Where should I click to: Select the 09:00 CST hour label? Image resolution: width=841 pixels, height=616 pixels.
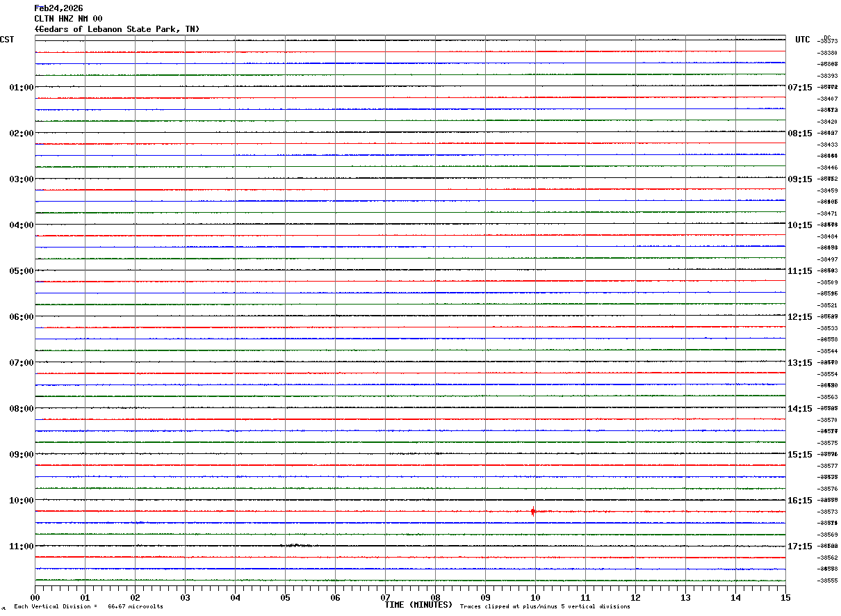click(x=22, y=455)
